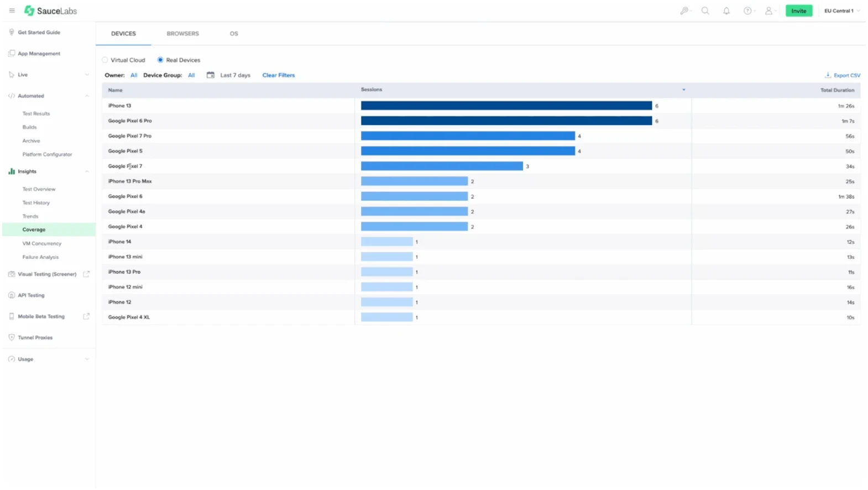868x490 pixels.
Task: Open Failure Analysis under Insights
Action: [x=40, y=257]
